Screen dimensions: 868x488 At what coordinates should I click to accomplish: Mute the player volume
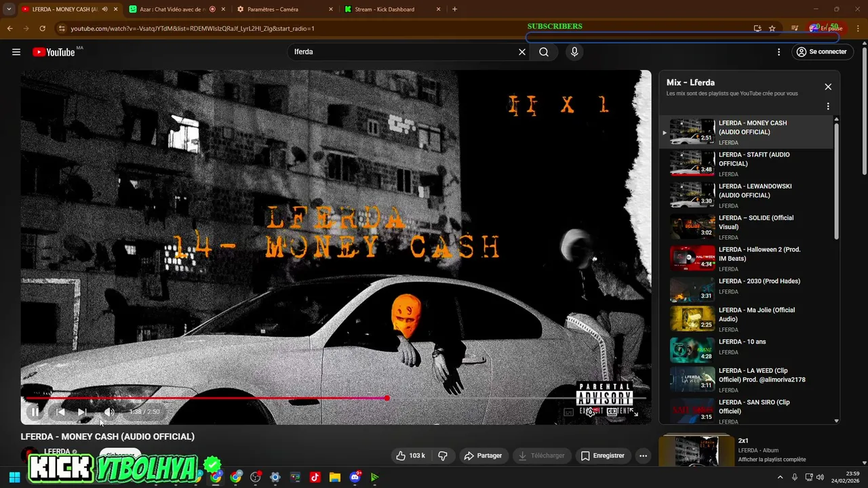[x=109, y=411]
